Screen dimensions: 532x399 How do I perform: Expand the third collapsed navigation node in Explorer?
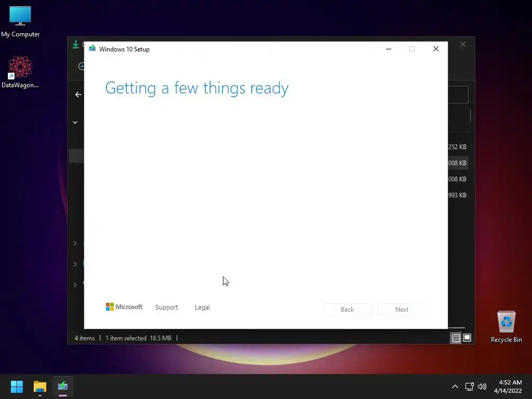[75, 285]
